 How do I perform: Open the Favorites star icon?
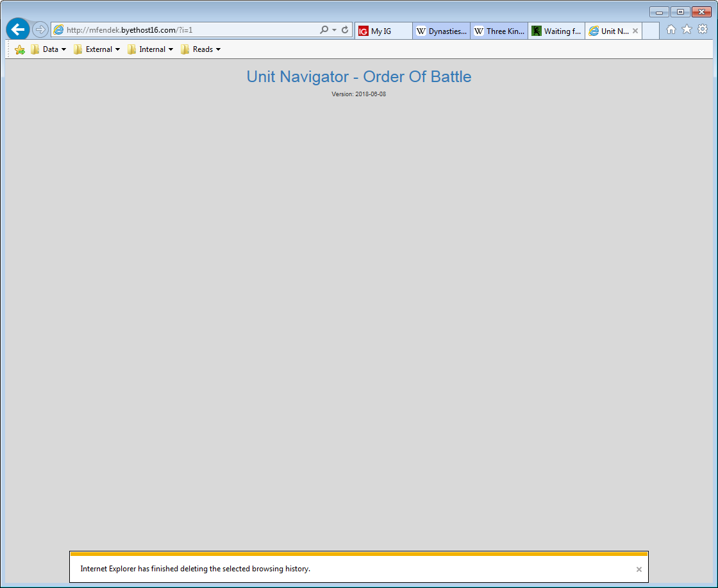(687, 29)
